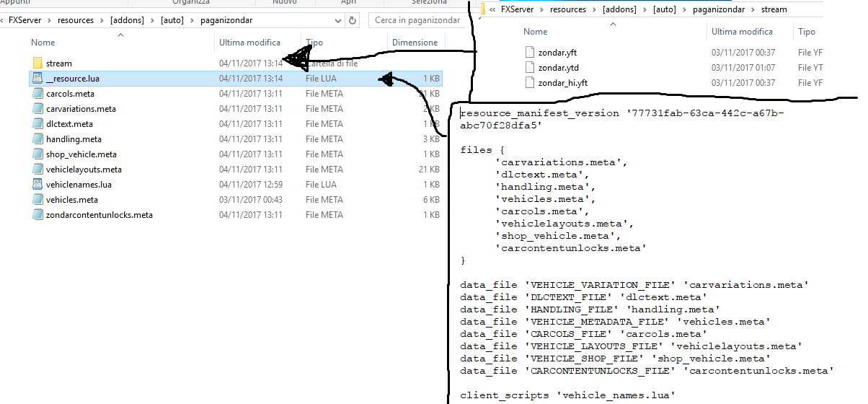Click the '21 KB' size of vehiclelayouts.meta

tap(428, 170)
